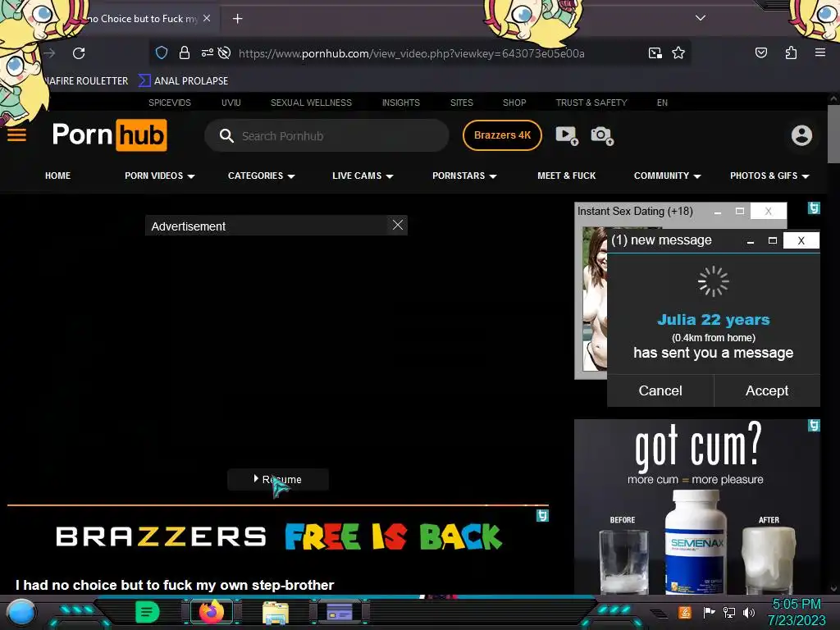Screen dimensions: 840x630
Task: Click the volume speaker tray icon
Action: [749, 612]
